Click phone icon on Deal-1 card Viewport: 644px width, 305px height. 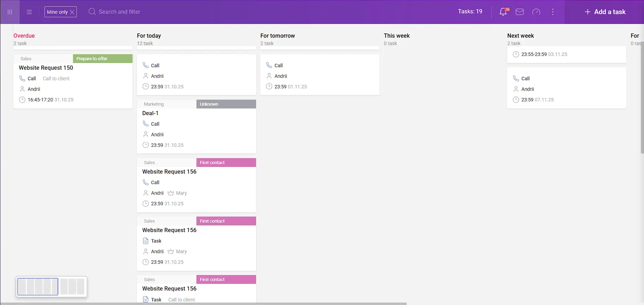point(146,124)
